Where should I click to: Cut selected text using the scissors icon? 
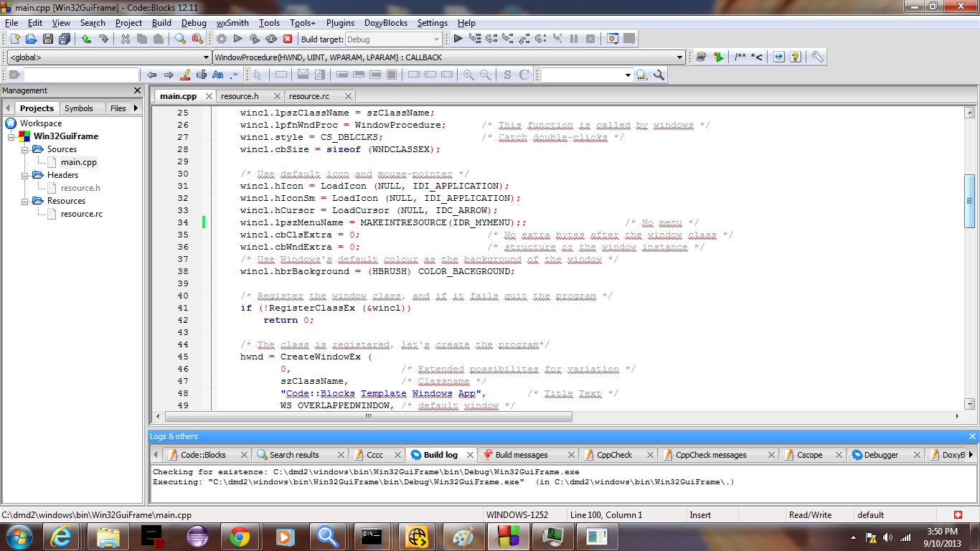(x=125, y=38)
